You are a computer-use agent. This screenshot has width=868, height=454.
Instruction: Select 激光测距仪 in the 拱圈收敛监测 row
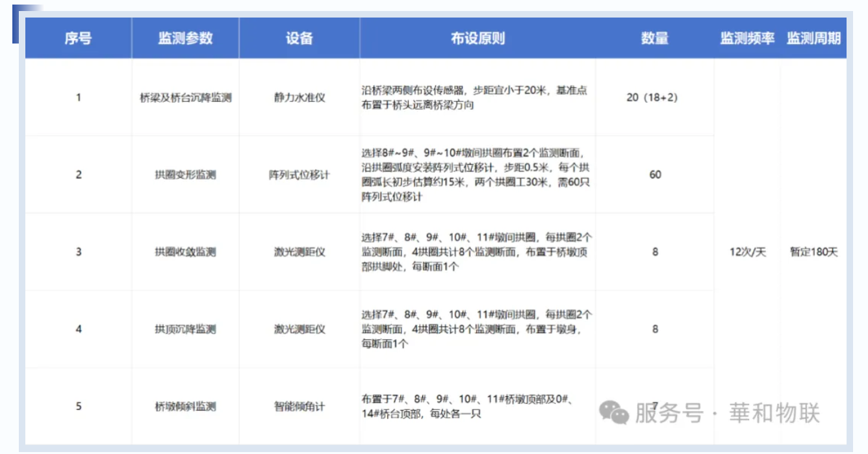300,252
